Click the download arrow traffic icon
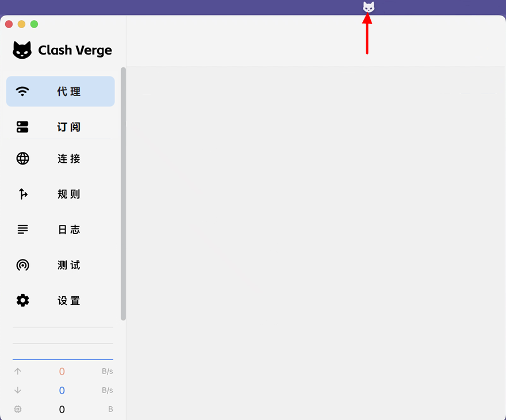Image resolution: width=506 pixels, height=420 pixels. tap(18, 390)
